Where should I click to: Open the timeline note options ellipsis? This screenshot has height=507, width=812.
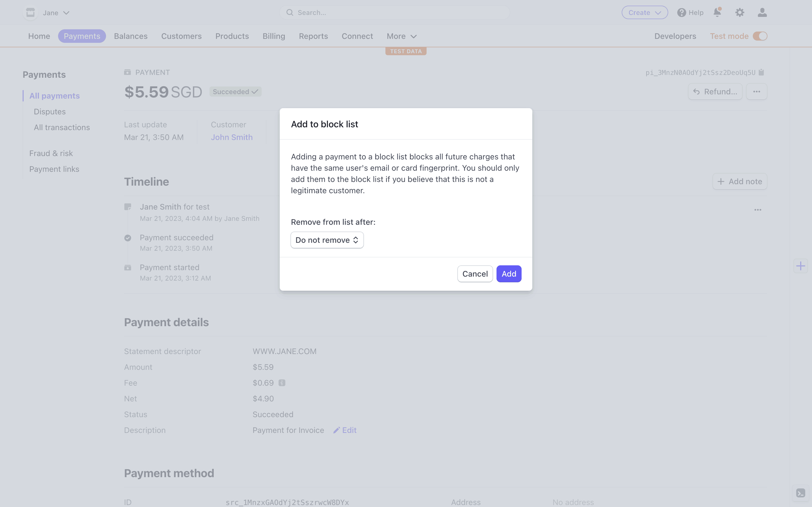pyautogui.click(x=758, y=210)
